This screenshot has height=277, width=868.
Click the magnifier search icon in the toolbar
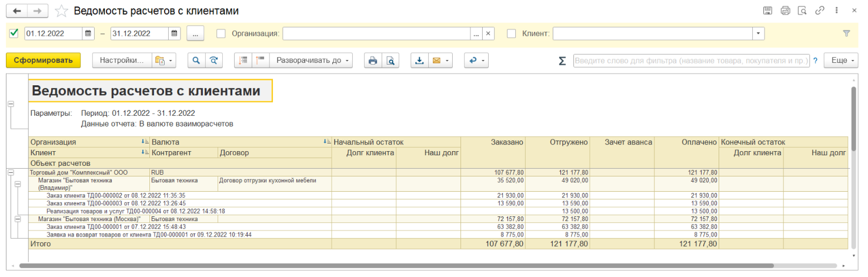pos(196,60)
